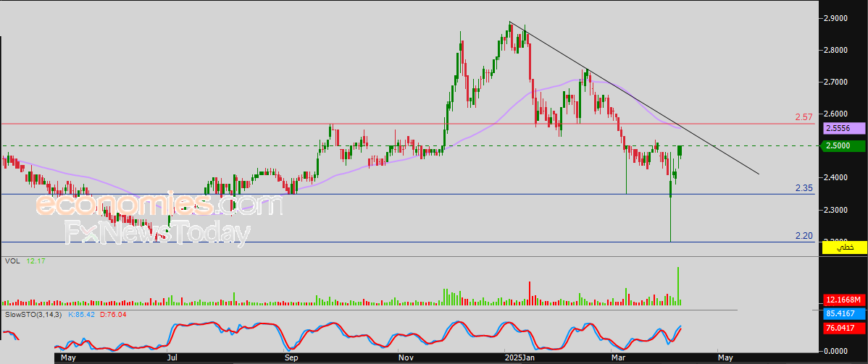Click the tallest green volume bar

(x=677, y=286)
